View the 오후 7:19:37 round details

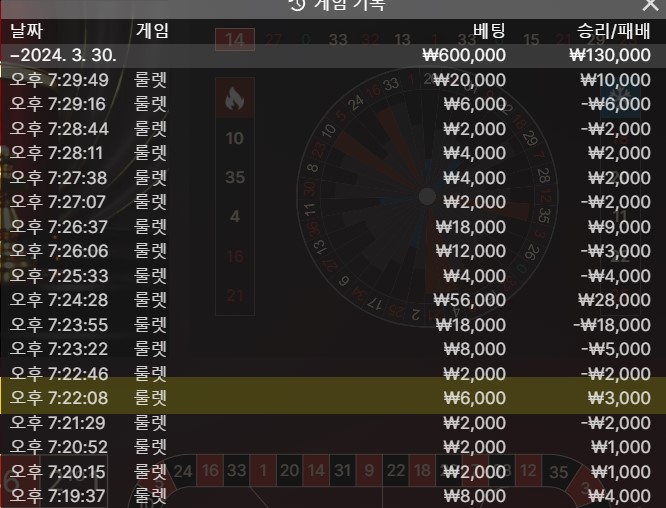tap(333, 496)
